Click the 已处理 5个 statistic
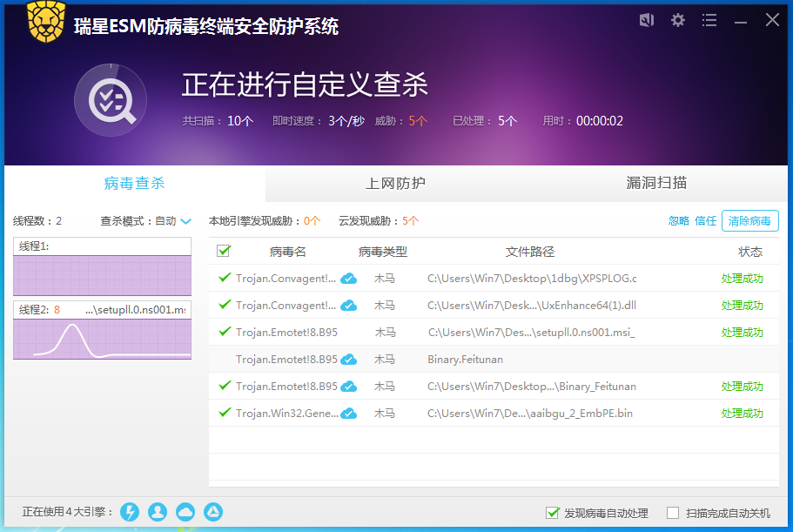 (x=485, y=121)
